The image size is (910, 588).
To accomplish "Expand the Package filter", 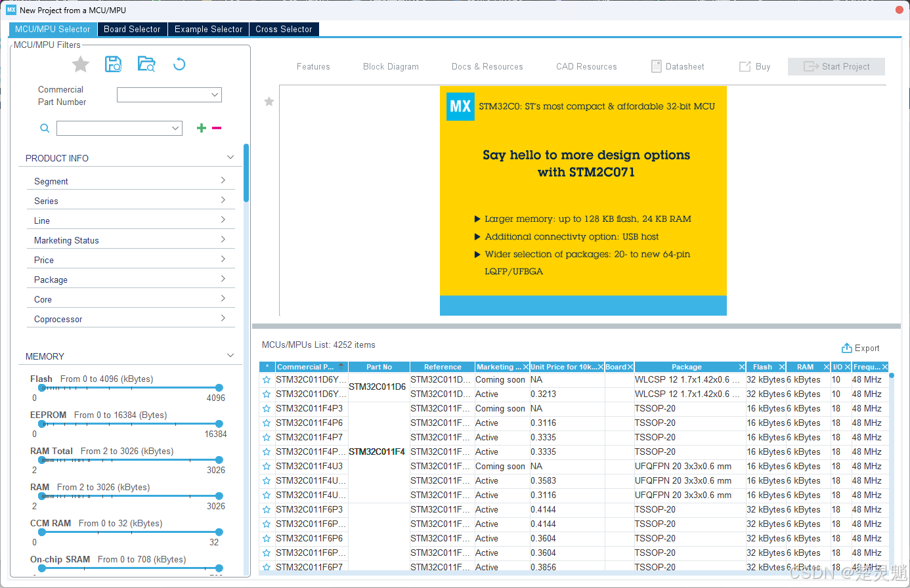I will [x=223, y=279].
